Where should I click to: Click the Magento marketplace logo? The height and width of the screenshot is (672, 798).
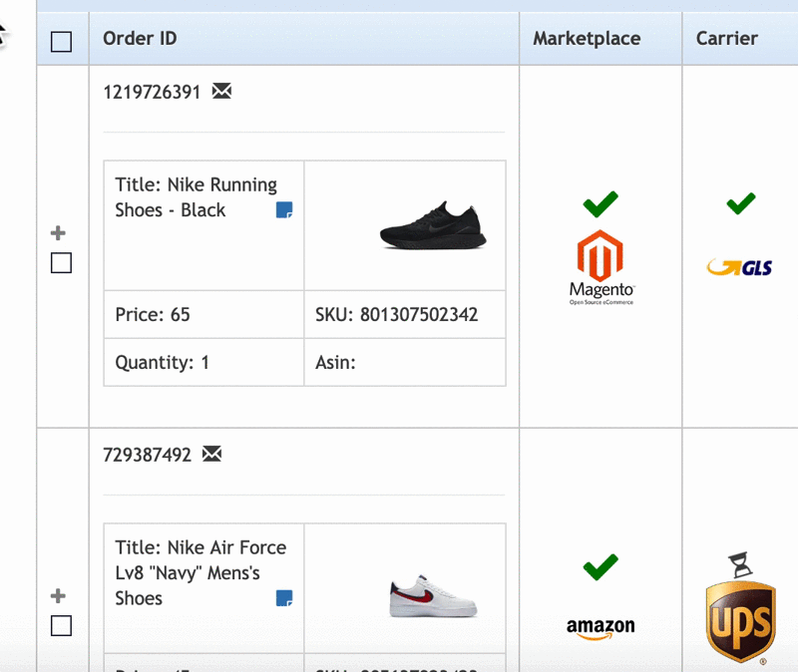601,267
